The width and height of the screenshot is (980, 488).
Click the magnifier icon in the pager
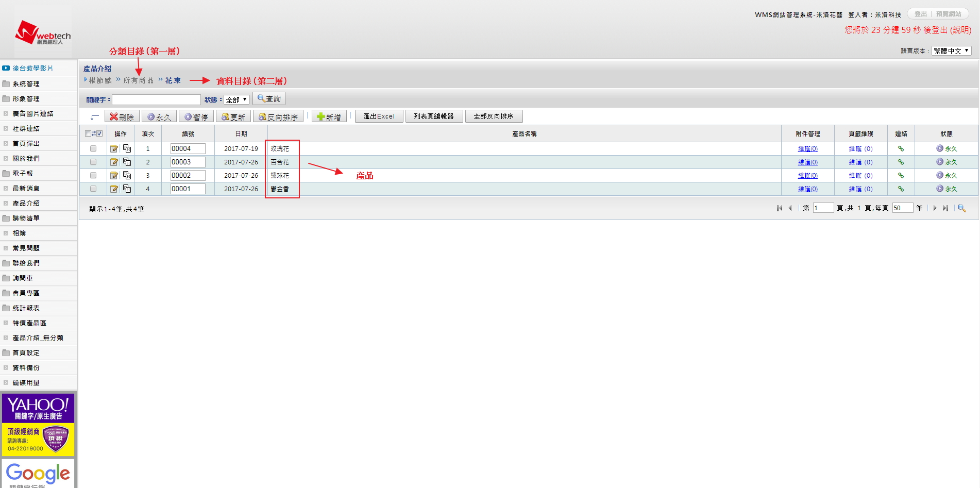pyautogui.click(x=961, y=208)
